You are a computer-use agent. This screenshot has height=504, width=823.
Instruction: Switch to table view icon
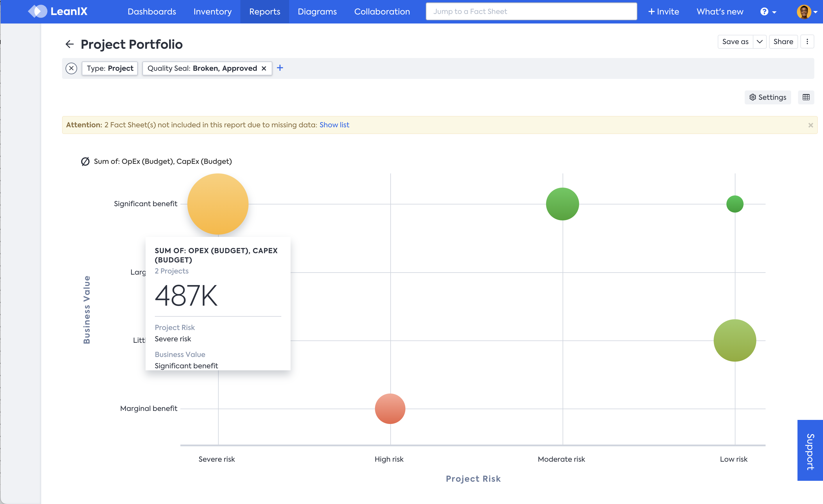[x=806, y=97]
